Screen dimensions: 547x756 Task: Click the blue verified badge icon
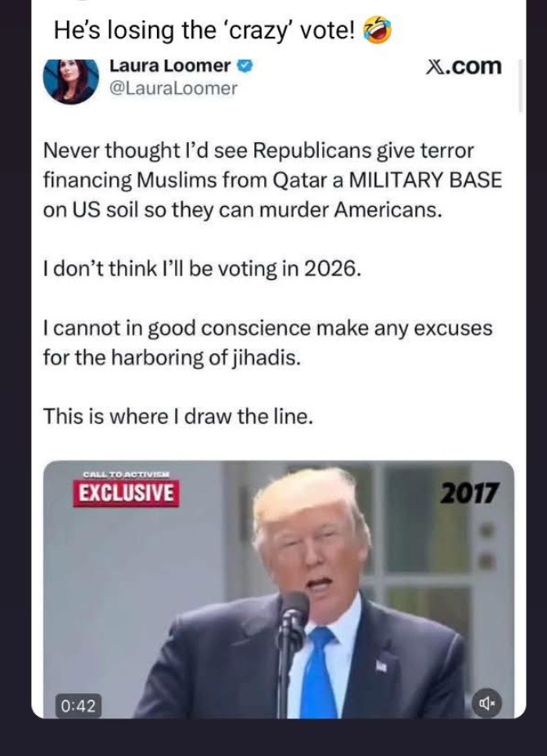(245, 65)
